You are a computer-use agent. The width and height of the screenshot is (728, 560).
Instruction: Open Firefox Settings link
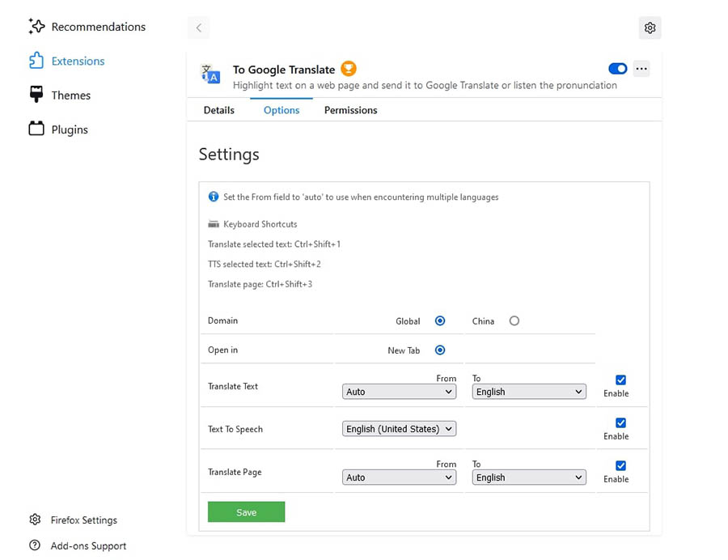coord(83,520)
